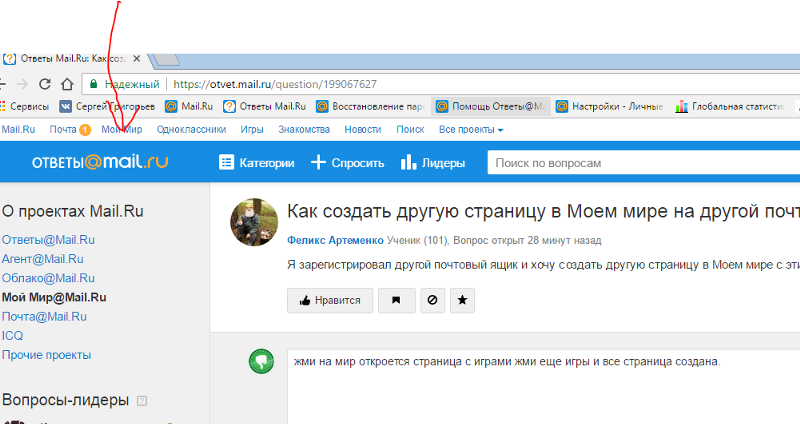Screen dimensions: 800x424
Task: Open Феликс Артеменко avatar photo
Action: pyautogui.click(x=254, y=222)
